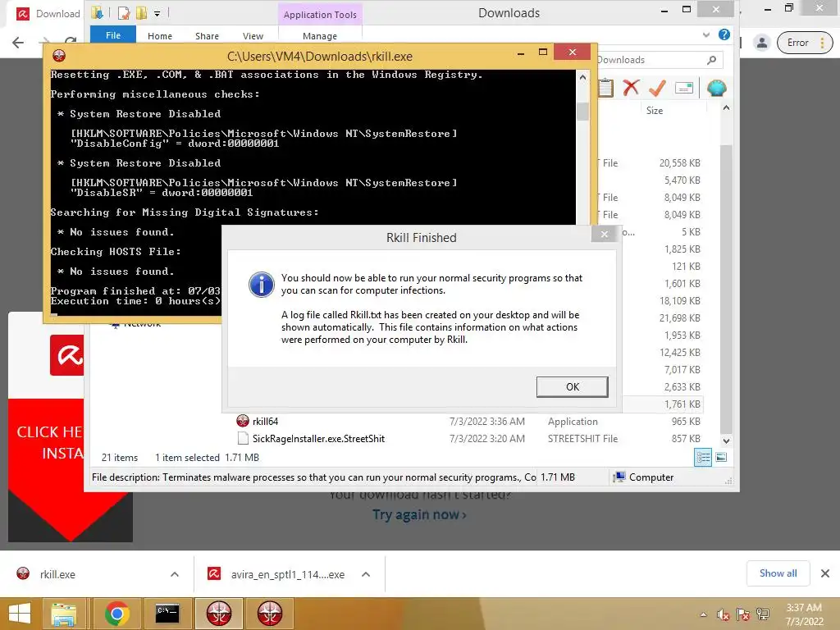
Task: Open the Manage ribbon tab
Action: [x=320, y=36]
